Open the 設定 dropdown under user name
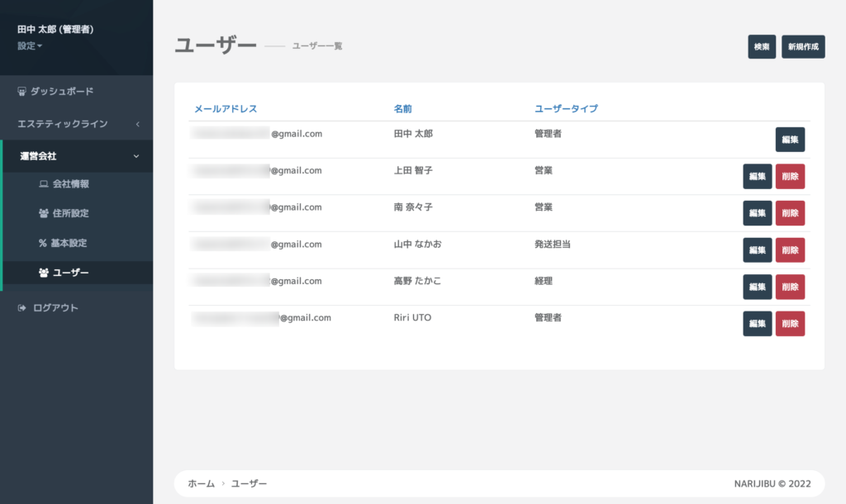The image size is (846, 504). (x=30, y=46)
